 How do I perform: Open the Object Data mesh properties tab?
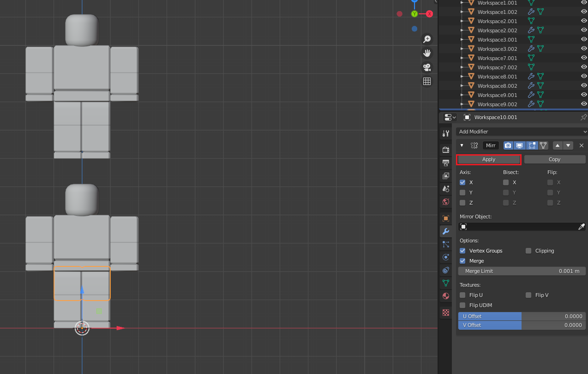(445, 283)
